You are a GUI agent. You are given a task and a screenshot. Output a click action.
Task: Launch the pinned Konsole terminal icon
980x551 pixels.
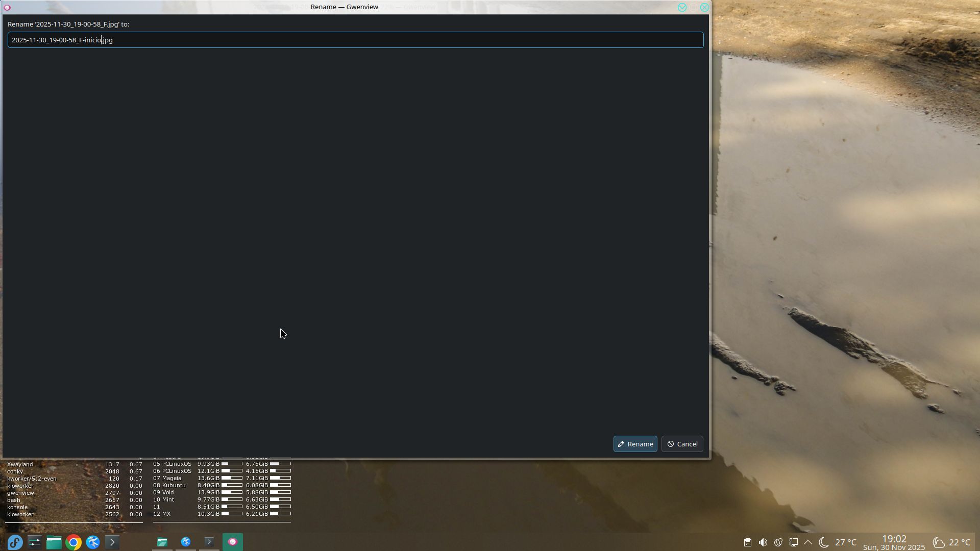pyautogui.click(x=112, y=542)
